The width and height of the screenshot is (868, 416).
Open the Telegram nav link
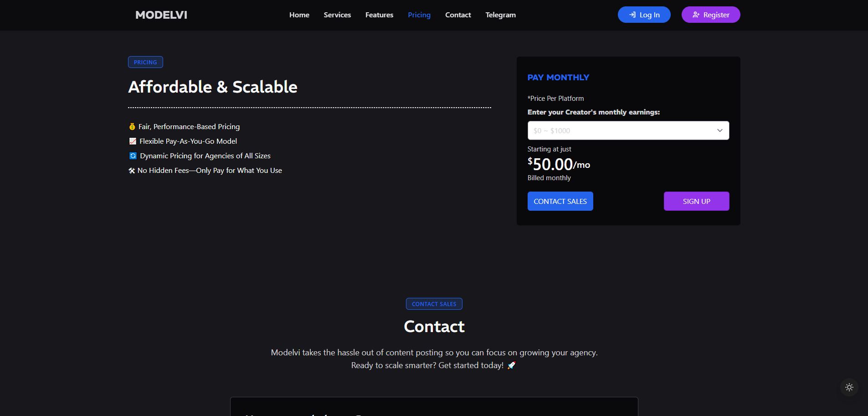coord(500,15)
